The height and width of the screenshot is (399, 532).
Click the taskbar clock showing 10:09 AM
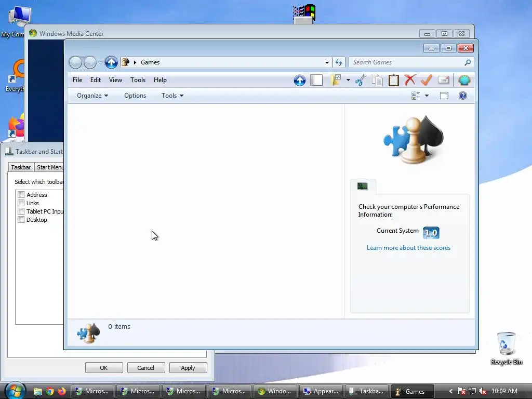click(x=504, y=391)
